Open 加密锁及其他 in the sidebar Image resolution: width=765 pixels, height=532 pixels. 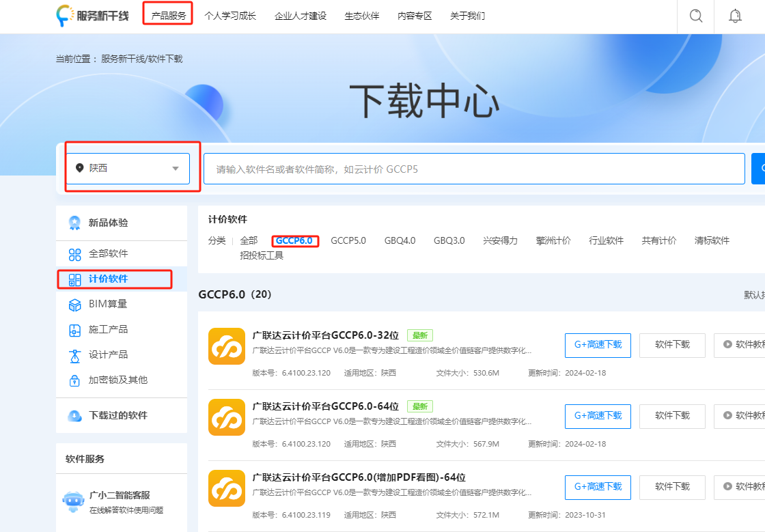(122, 380)
